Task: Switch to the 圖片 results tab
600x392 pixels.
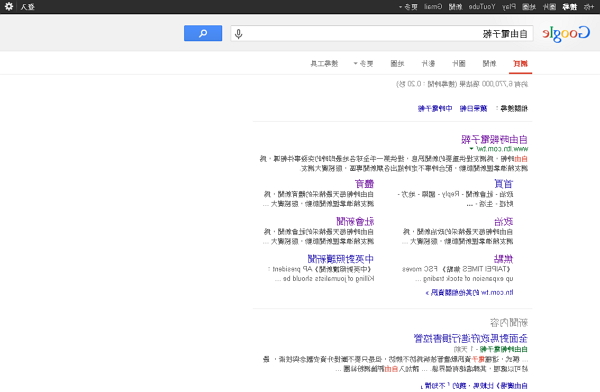Action: point(459,64)
